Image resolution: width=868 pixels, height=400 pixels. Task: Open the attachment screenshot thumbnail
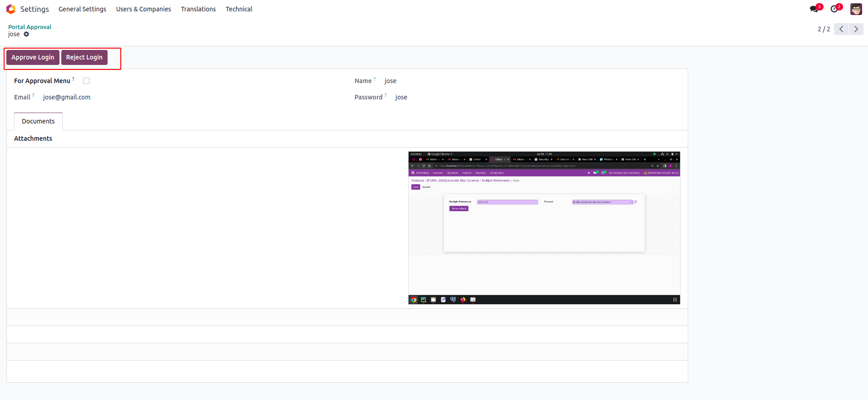544,228
